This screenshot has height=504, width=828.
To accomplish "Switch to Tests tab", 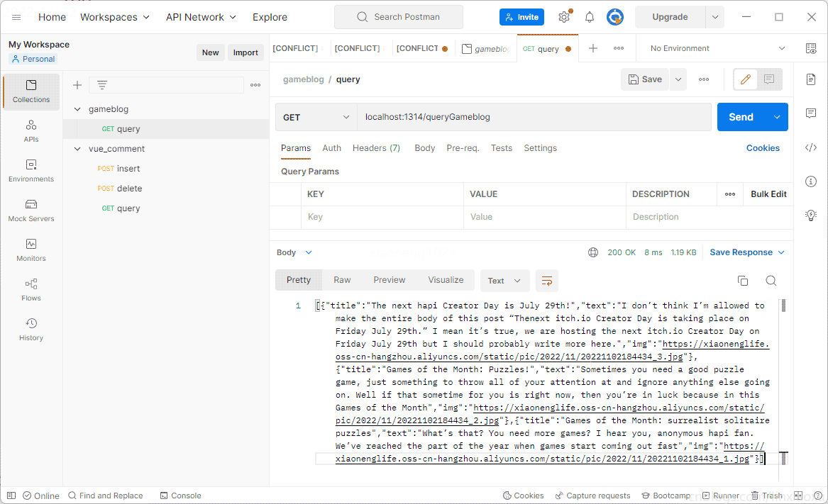I will [502, 147].
